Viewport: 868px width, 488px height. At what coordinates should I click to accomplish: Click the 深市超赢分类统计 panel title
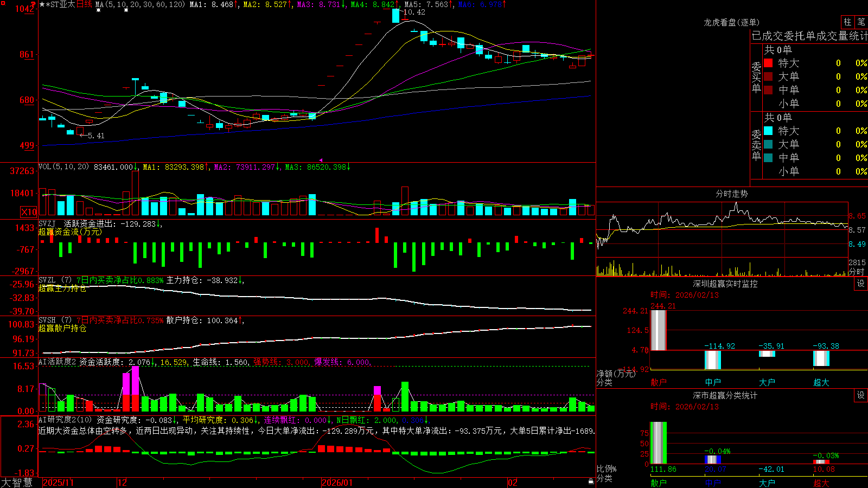coord(725,395)
